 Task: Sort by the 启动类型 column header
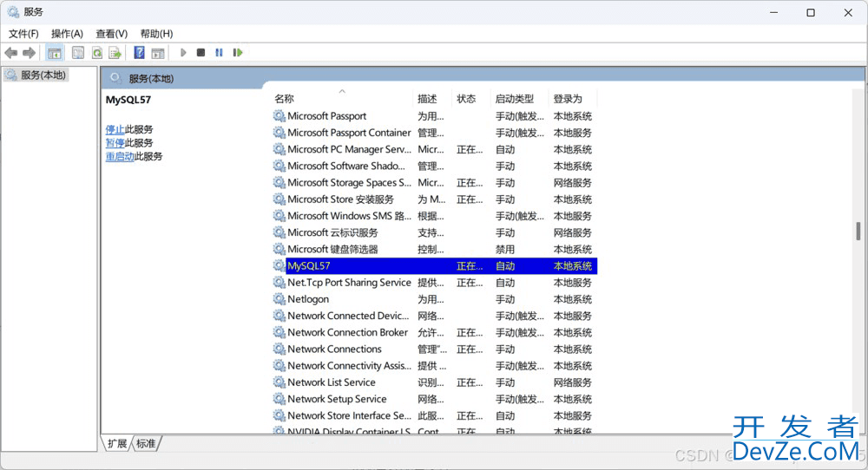pos(515,99)
